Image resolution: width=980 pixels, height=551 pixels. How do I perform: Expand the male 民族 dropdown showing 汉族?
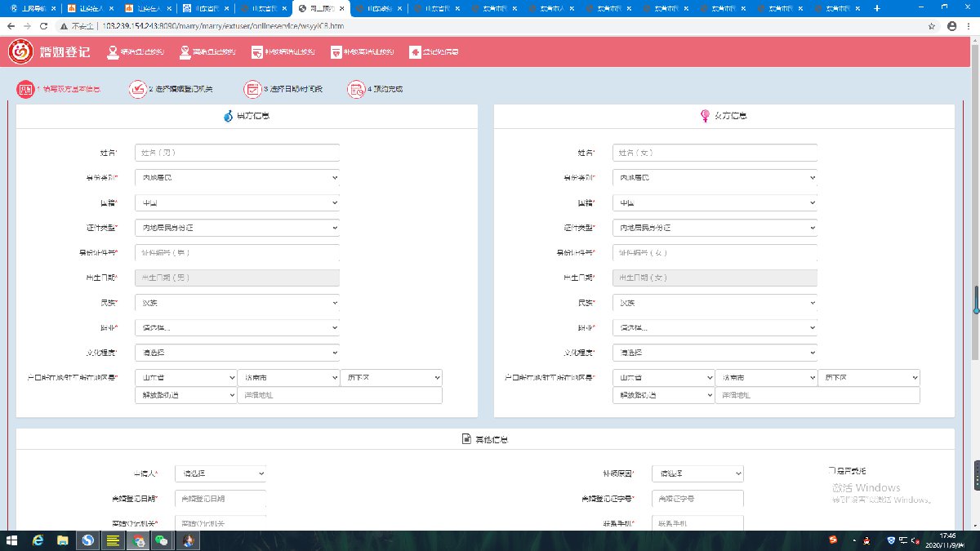pos(237,303)
